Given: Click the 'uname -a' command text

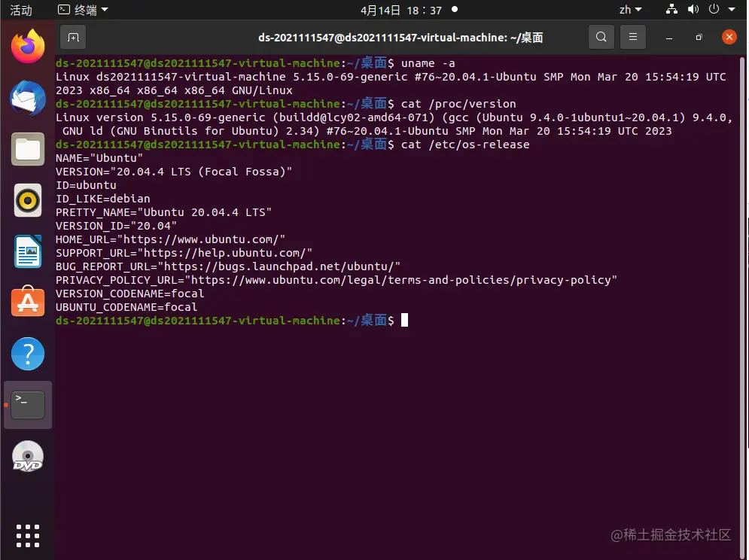Looking at the screenshot, I should point(428,63).
